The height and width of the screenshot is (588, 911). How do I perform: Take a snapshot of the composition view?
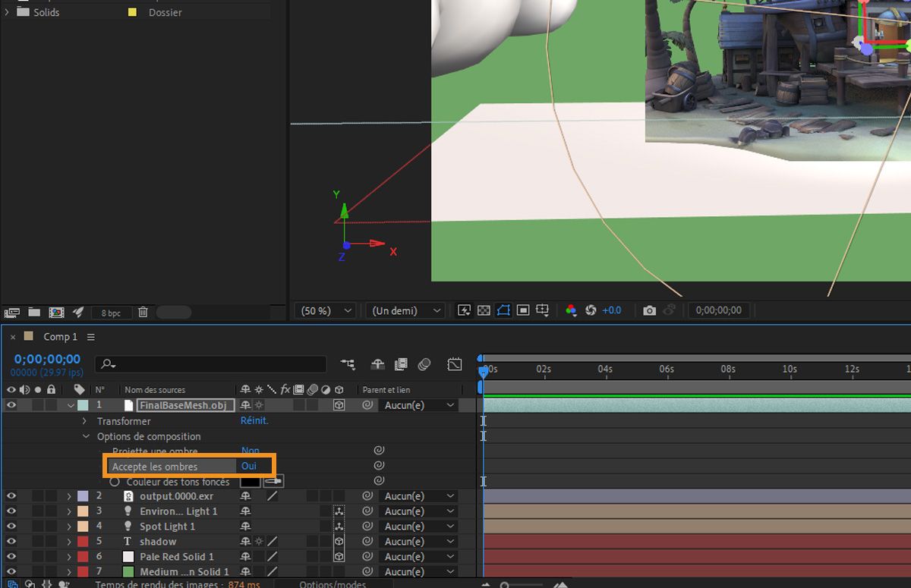pyautogui.click(x=651, y=310)
